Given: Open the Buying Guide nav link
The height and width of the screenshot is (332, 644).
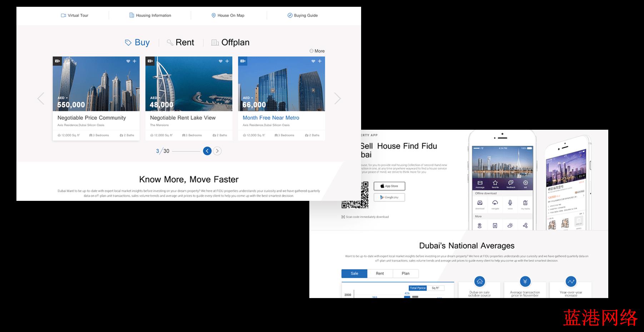Looking at the screenshot, I should (303, 15).
